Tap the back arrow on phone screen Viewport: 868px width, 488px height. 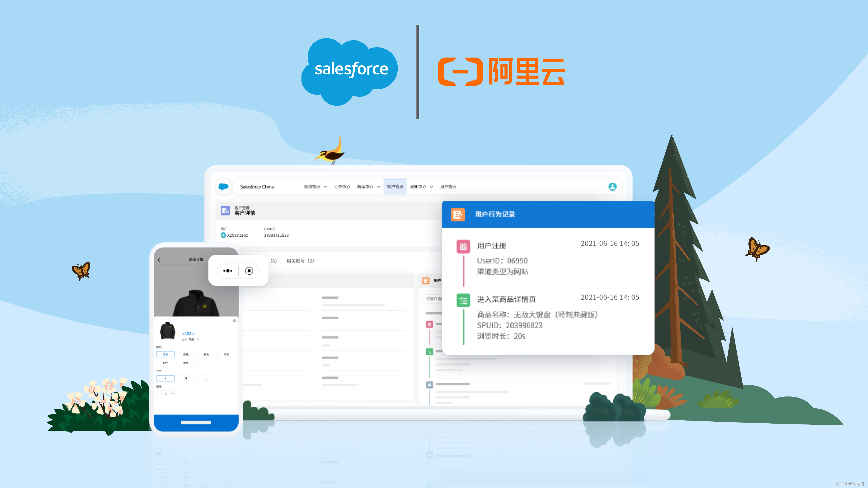tap(159, 260)
